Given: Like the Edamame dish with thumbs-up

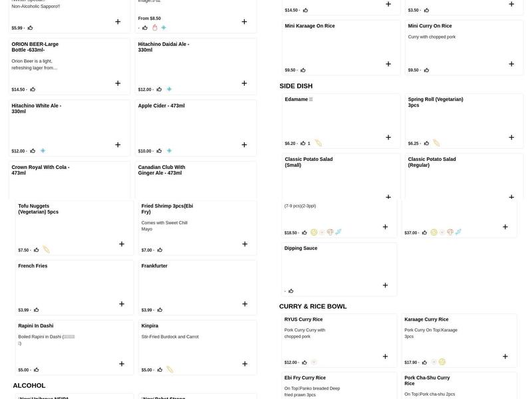Looking at the screenshot, I should tap(303, 143).
